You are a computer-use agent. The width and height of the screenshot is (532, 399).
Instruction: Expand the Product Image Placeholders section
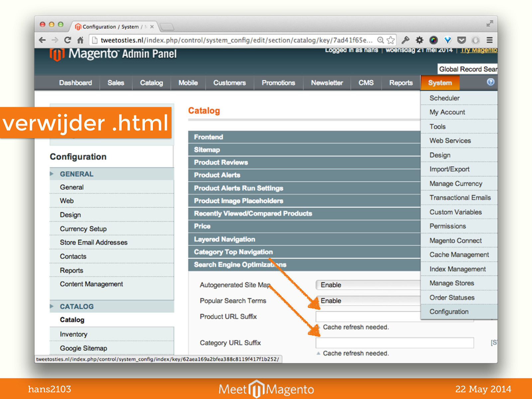pos(304,201)
